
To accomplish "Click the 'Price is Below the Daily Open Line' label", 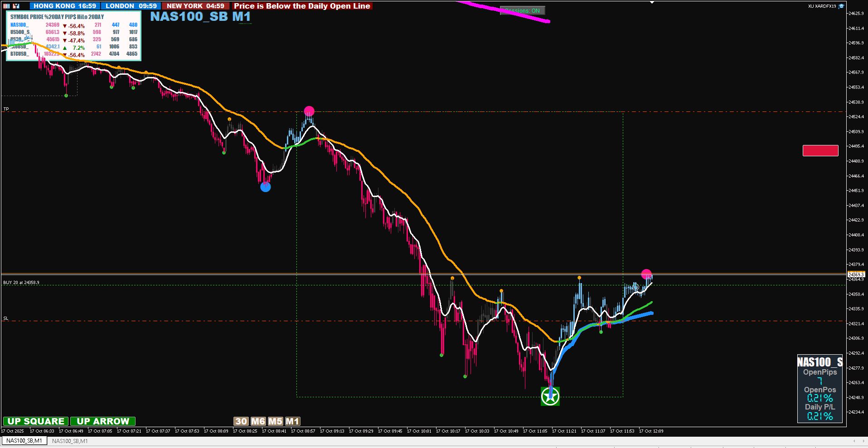I will pos(302,6).
